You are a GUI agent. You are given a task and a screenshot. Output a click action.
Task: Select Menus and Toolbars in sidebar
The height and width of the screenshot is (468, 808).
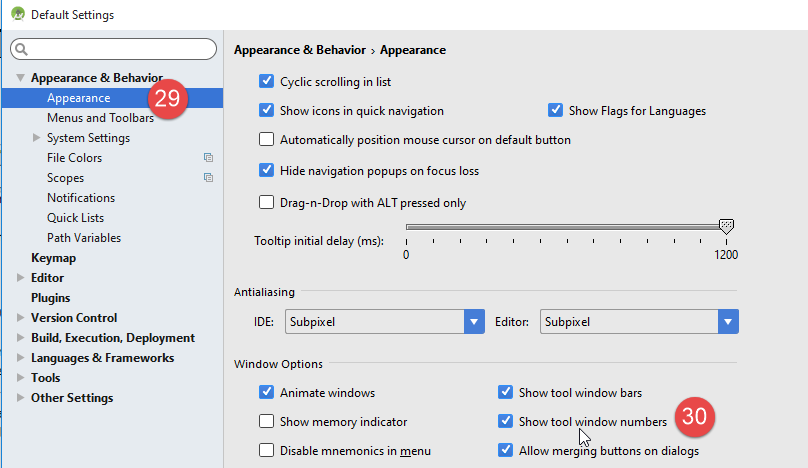tap(100, 118)
